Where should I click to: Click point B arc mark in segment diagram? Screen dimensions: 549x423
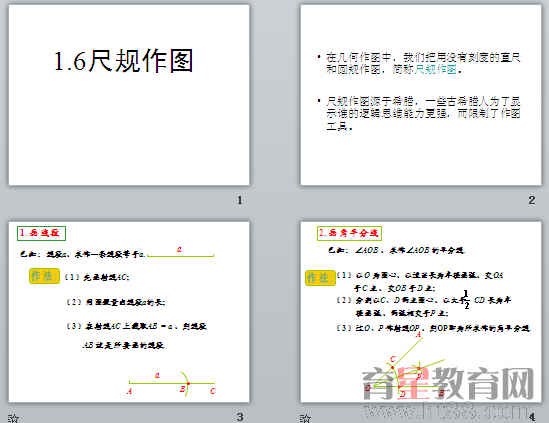coord(187,384)
